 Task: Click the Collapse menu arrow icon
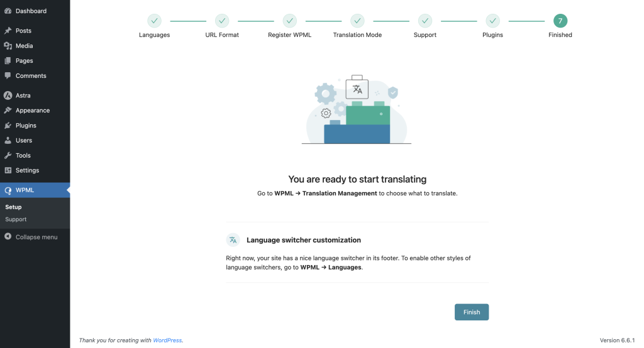tap(8, 236)
